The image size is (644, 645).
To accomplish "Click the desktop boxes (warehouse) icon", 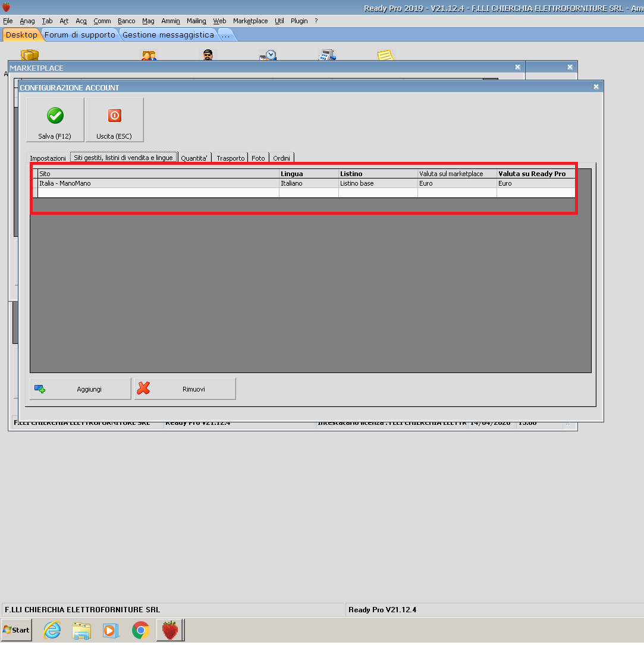I will [30, 55].
